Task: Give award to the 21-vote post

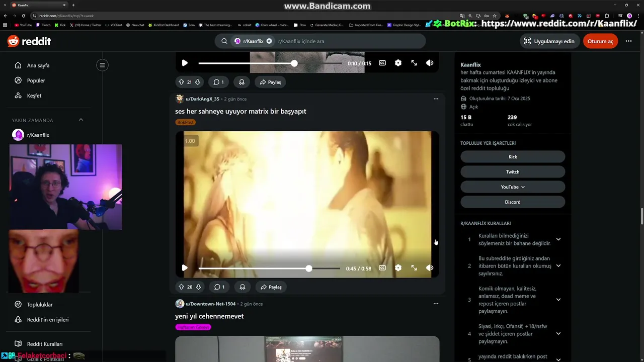Action: click(x=242, y=82)
